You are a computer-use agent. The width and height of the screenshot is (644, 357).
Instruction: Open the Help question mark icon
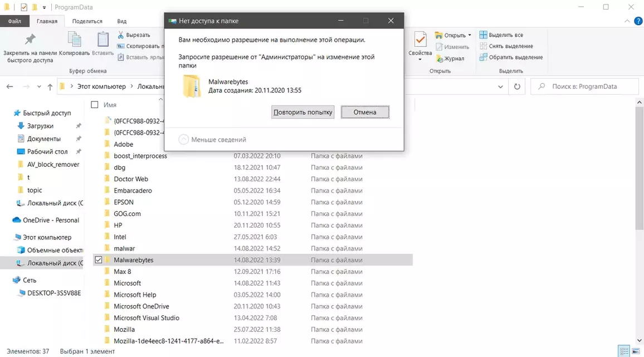(638, 21)
